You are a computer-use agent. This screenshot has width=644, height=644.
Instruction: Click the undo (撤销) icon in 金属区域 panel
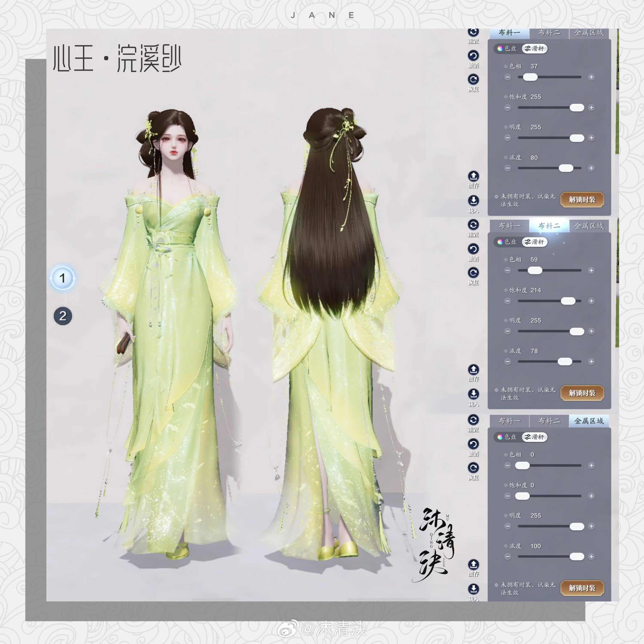473,444
